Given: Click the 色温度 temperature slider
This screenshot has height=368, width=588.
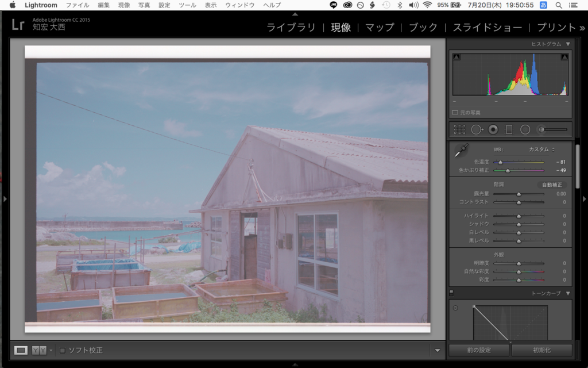Looking at the screenshot, I should (x=519, y=162).
